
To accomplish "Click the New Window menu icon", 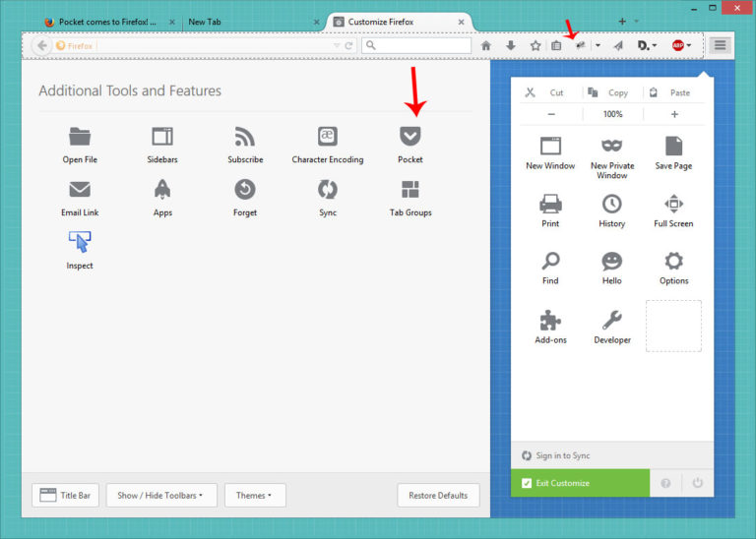I will coord(550,146).
